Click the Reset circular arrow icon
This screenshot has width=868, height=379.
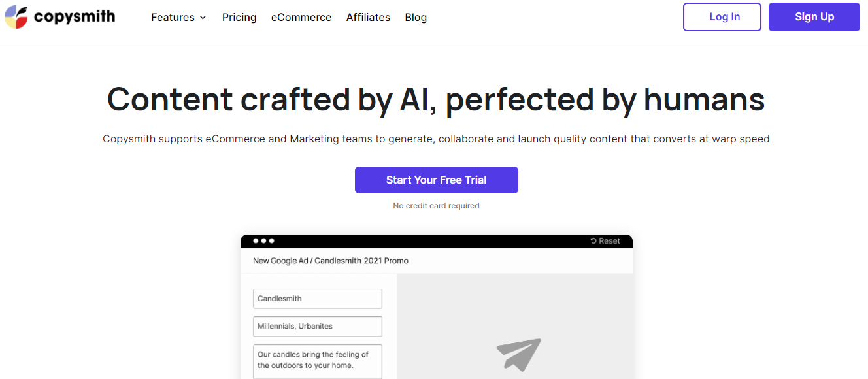tap(593, 241)
